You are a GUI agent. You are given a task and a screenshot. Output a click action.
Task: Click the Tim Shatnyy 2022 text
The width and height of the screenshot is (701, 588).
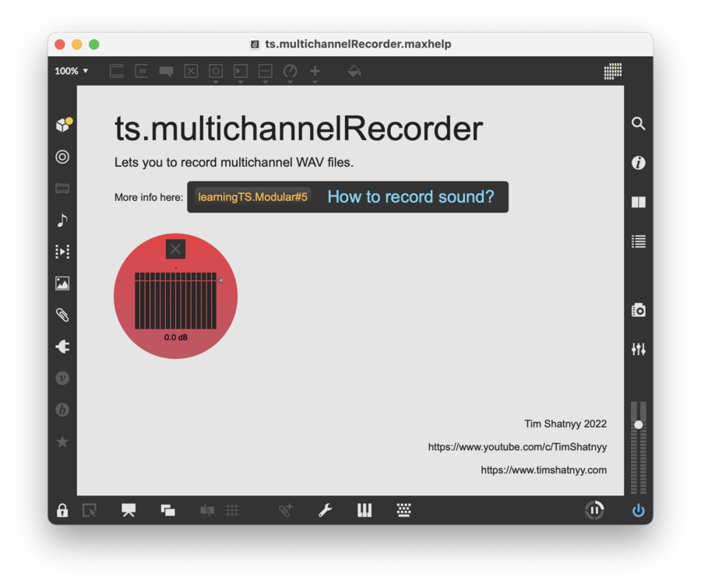tap(565, 424)
